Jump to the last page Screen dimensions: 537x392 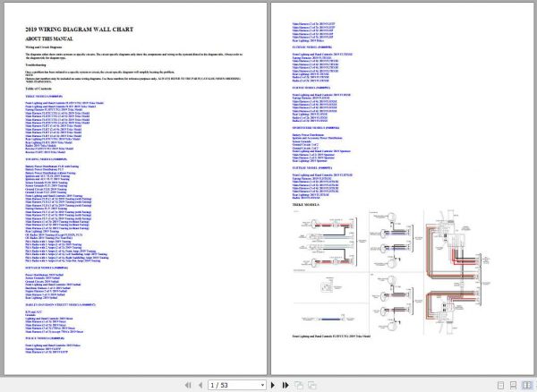click(286, 385)
